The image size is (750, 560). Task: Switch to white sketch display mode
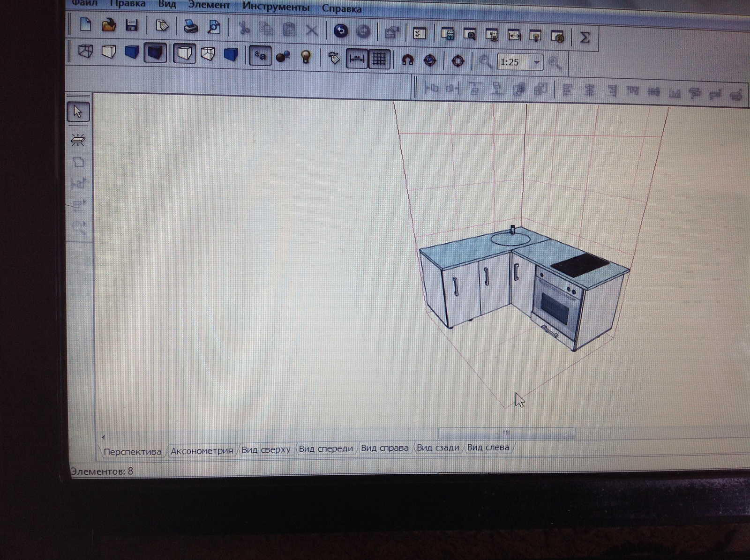[x=109, y=52]
